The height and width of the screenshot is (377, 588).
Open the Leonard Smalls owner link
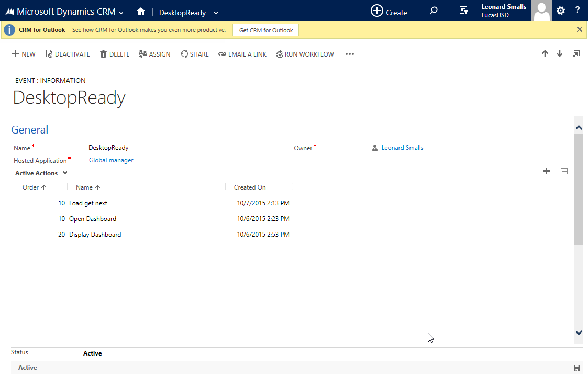[x=402, y=148]
